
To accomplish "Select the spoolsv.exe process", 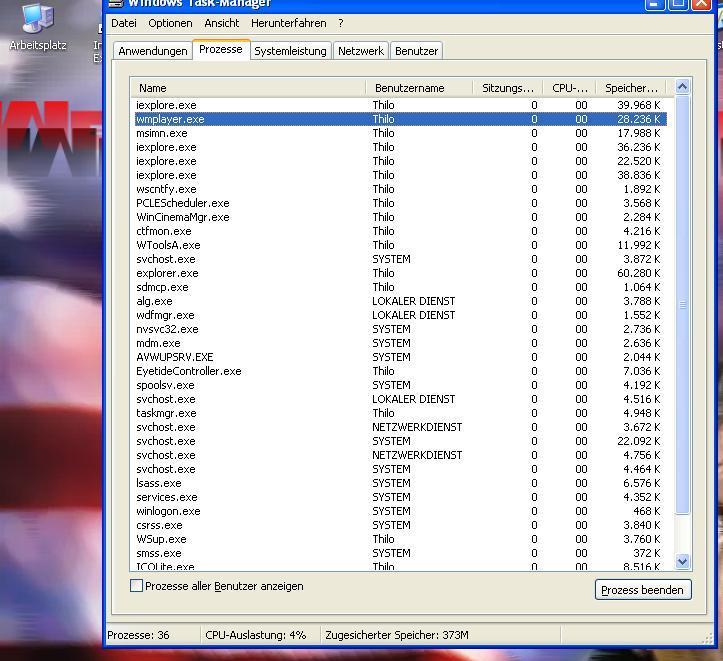I will (x=400, y=385).
